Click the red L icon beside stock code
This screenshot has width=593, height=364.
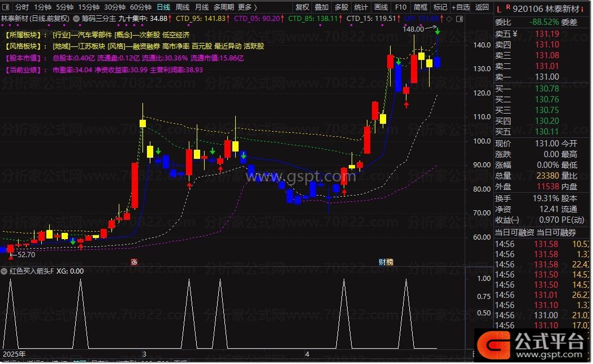[499, 9]
